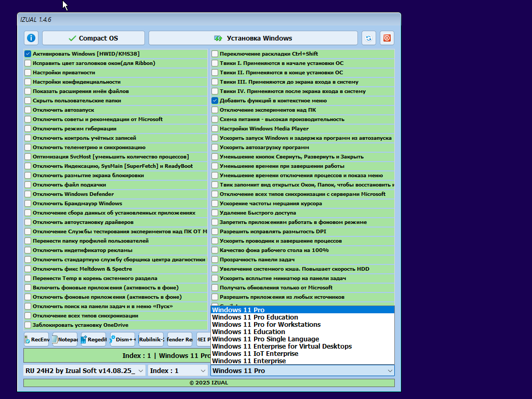Select Windows 11 Enterprise in the list

click(x=303, y=361)
